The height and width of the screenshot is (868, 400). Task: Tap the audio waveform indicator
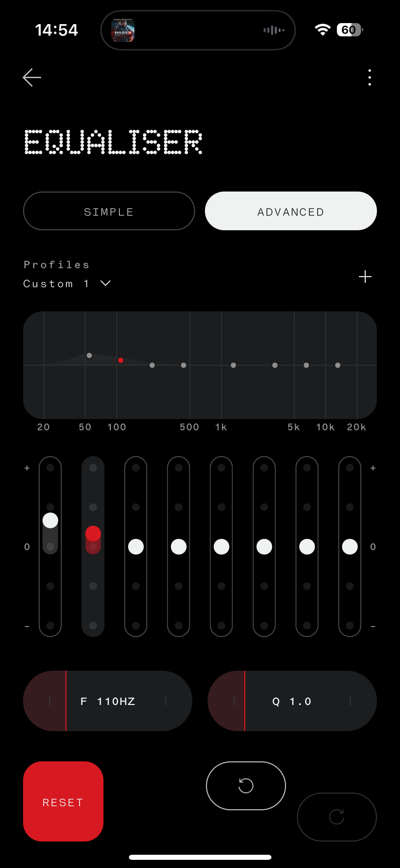274,30
